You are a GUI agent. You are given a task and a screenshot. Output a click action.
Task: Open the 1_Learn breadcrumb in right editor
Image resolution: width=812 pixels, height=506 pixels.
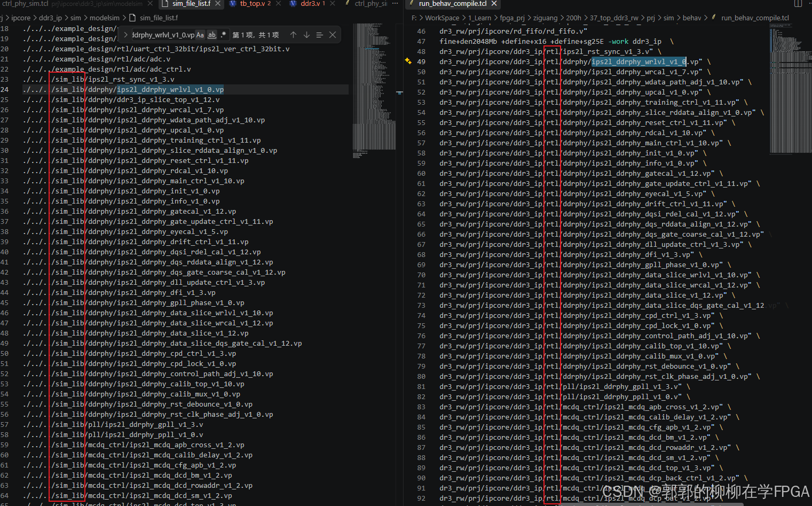click(480, 18)
